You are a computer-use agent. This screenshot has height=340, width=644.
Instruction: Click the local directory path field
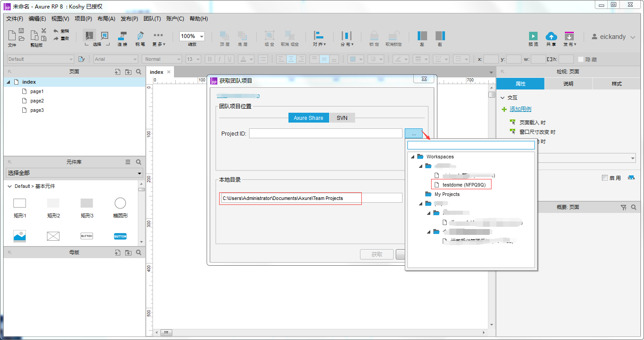click(x=312, y=198)
